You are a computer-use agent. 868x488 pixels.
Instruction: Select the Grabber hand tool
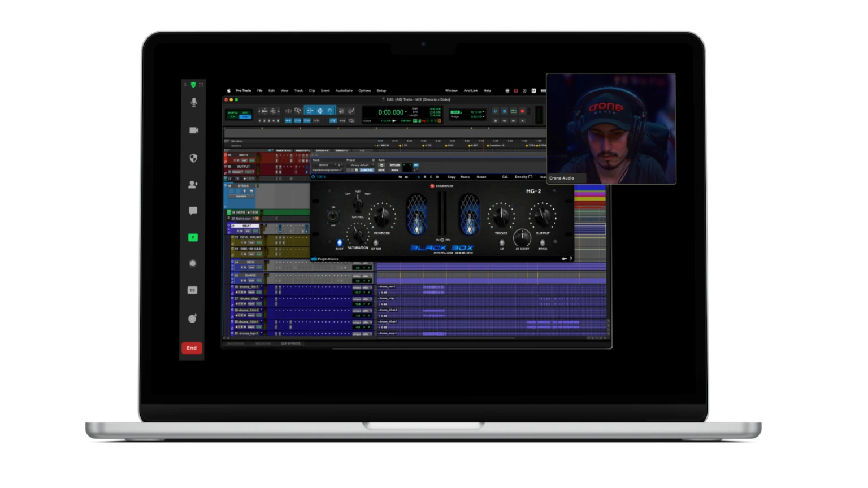pyautogui.click(x=330, y=111)
